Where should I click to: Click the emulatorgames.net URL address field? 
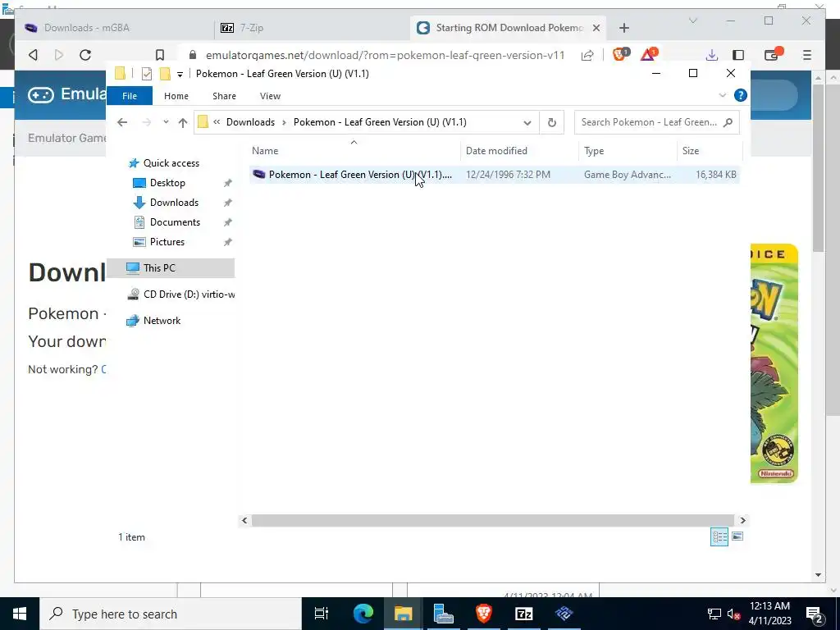(x=385, y=55)
